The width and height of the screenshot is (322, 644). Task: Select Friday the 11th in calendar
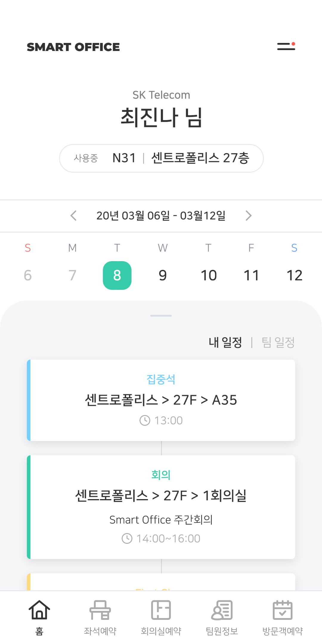point(251,275)
